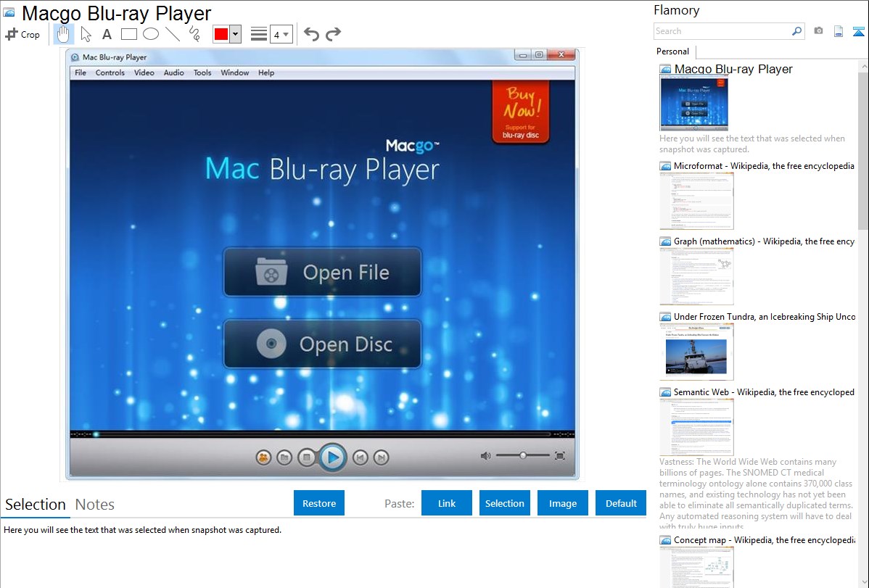Pick the straight line tool
The image size is (869, 588).
(173, 34)
